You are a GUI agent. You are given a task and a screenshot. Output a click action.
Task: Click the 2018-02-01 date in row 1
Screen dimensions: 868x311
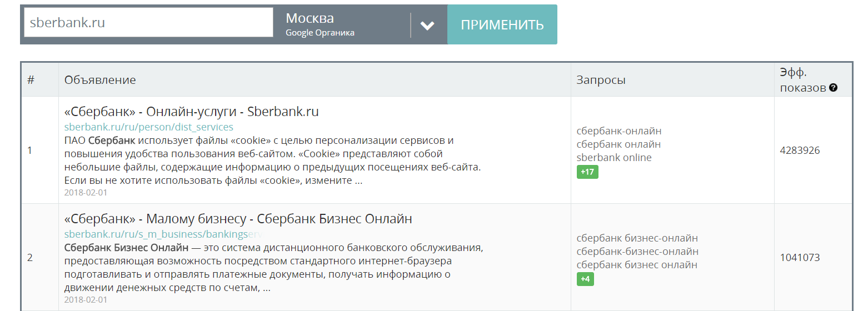86,193
